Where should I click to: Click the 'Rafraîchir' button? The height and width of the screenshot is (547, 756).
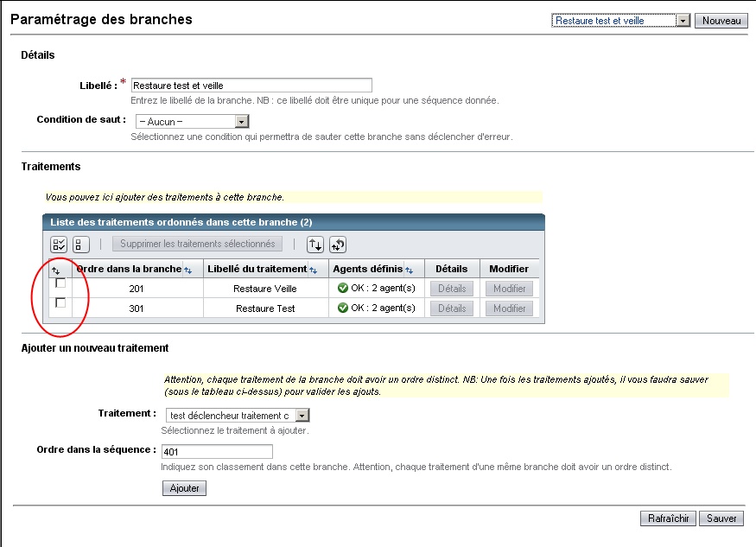point(668,518)
